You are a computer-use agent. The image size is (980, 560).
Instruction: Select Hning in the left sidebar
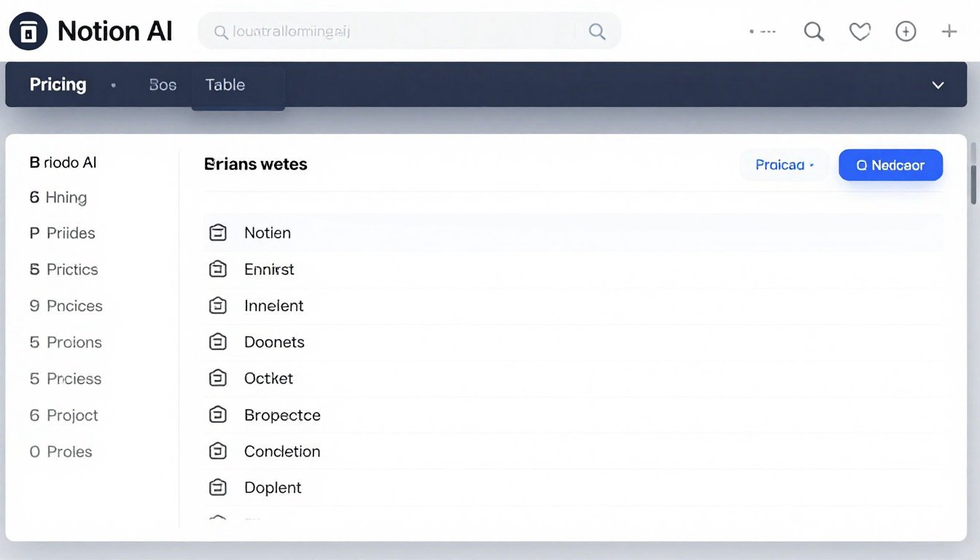(66, 198)
